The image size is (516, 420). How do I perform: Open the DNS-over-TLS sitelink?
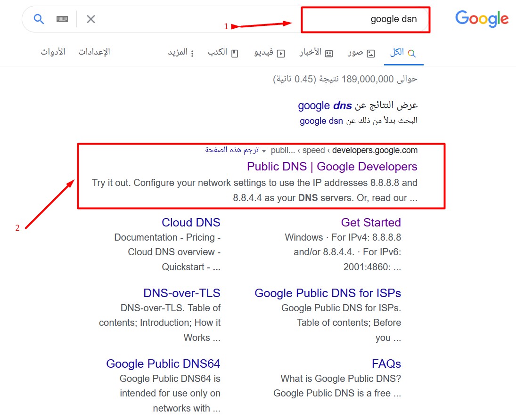coord(181,293)
